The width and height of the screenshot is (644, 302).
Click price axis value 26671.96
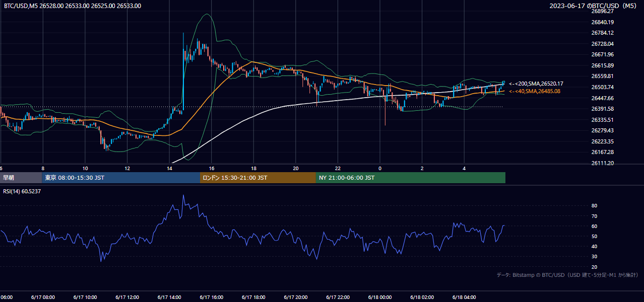coord(603,54)
